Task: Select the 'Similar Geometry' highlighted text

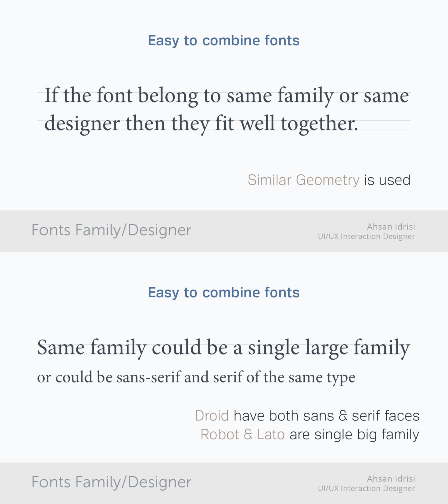Action: [304, 180]
